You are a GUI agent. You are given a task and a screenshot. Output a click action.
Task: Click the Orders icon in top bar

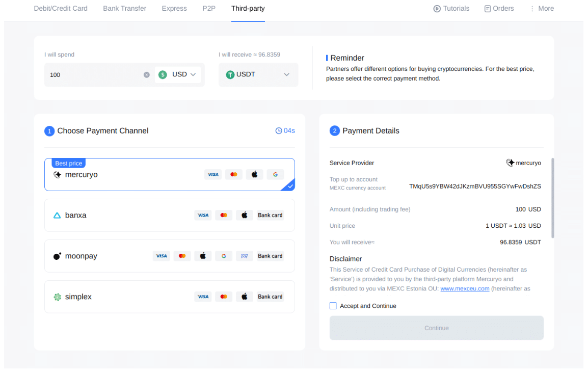coord(487,8)
